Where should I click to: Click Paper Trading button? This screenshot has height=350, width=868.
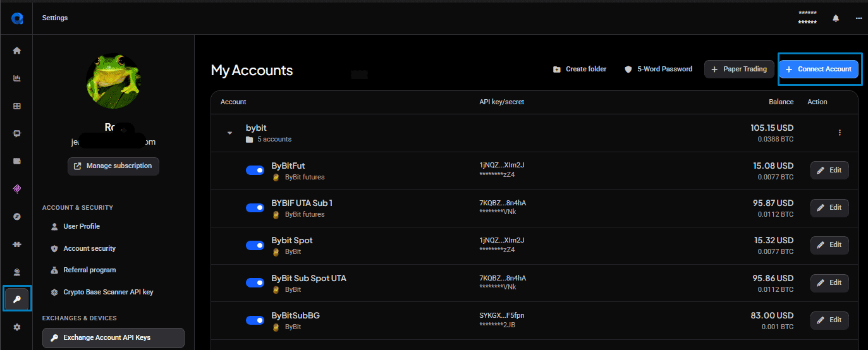pos(738,69)
